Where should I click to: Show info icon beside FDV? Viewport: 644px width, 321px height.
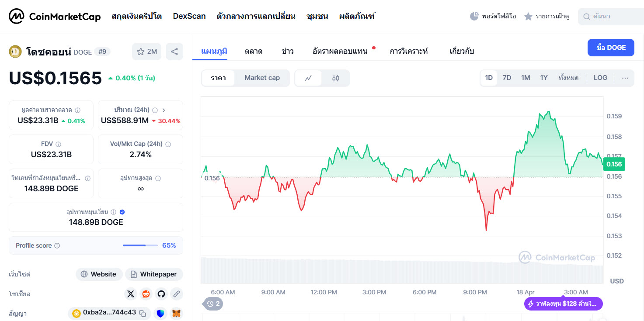coord(59,144)
